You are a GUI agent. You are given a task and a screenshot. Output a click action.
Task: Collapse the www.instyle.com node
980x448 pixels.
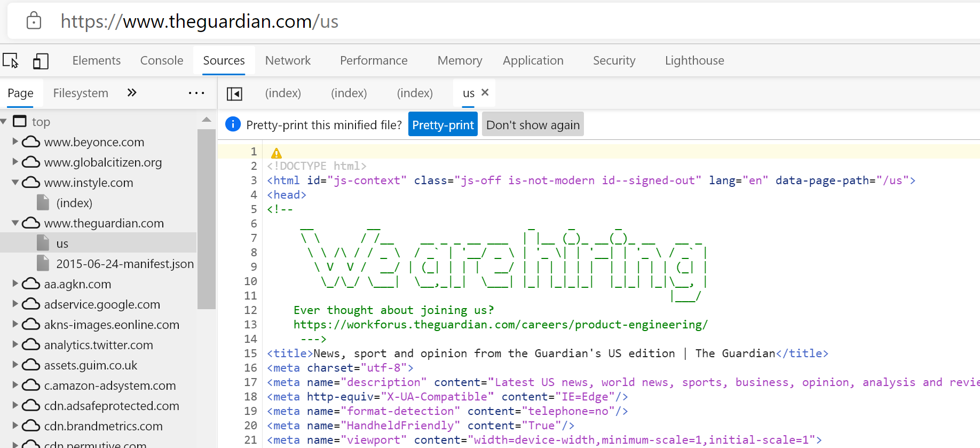coord(15,183)
